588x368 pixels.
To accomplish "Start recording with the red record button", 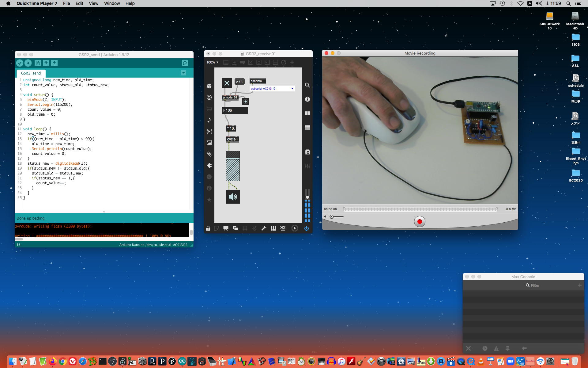I will point(420,221).
